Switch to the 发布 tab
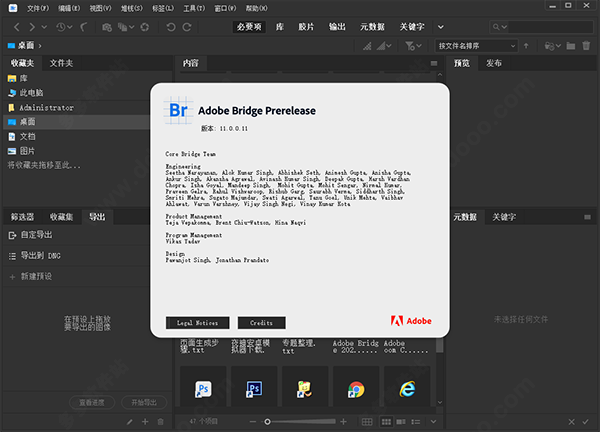600x432 pixels. 494,64
